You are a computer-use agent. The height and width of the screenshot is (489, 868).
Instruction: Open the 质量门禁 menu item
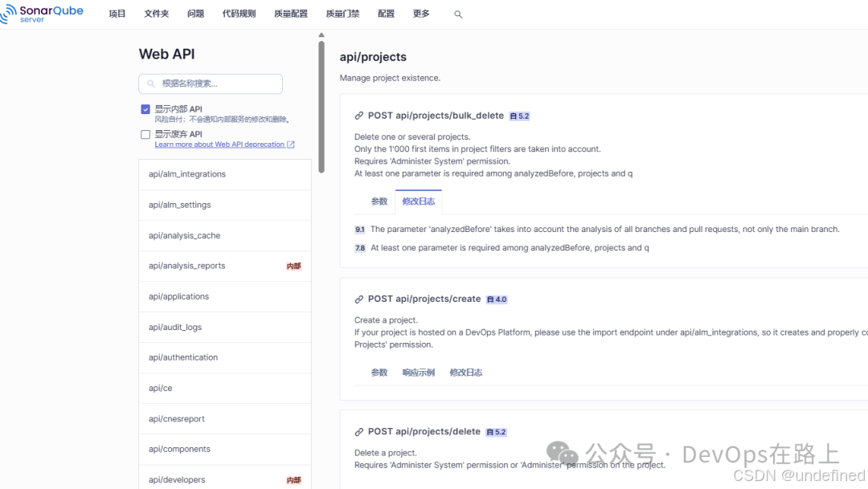342,14
